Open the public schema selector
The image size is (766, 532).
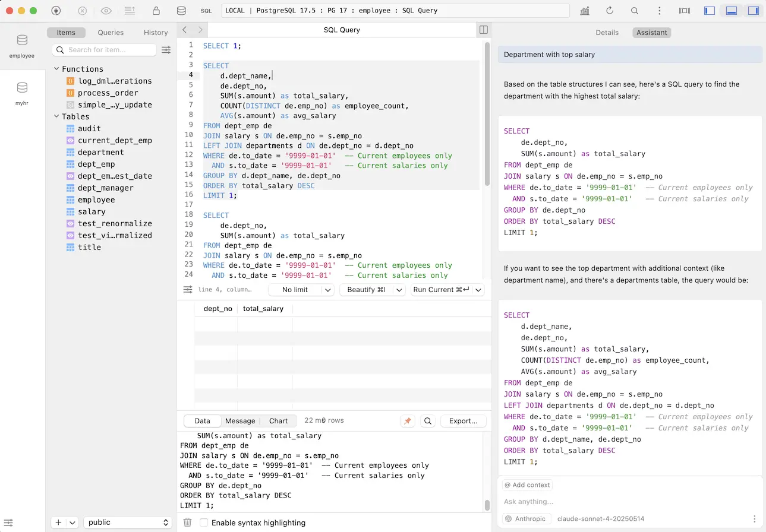pyautogui.click(x=128, y=522)
